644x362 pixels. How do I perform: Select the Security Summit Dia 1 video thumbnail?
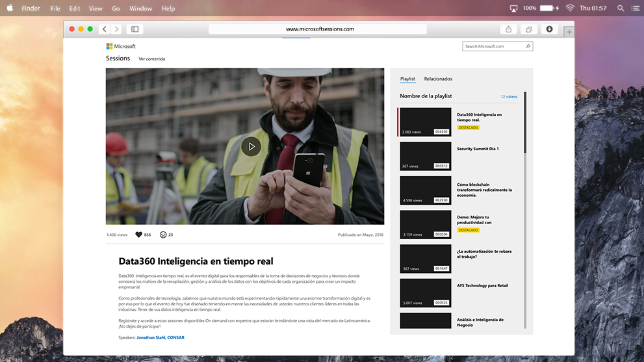point(426,157)
